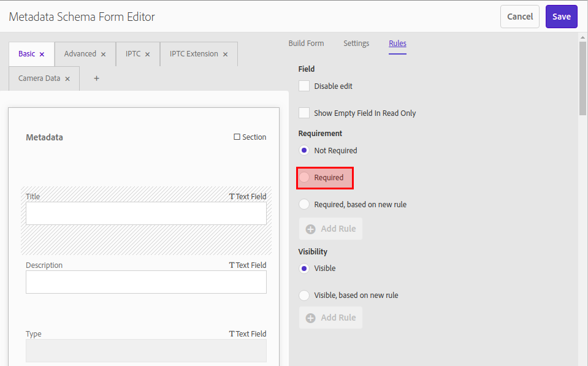This screenshot has height=366, width=588.
Task: Remove the Camera Data tab via its X icon
Action: pyautogui.click(x=67, y=78)
